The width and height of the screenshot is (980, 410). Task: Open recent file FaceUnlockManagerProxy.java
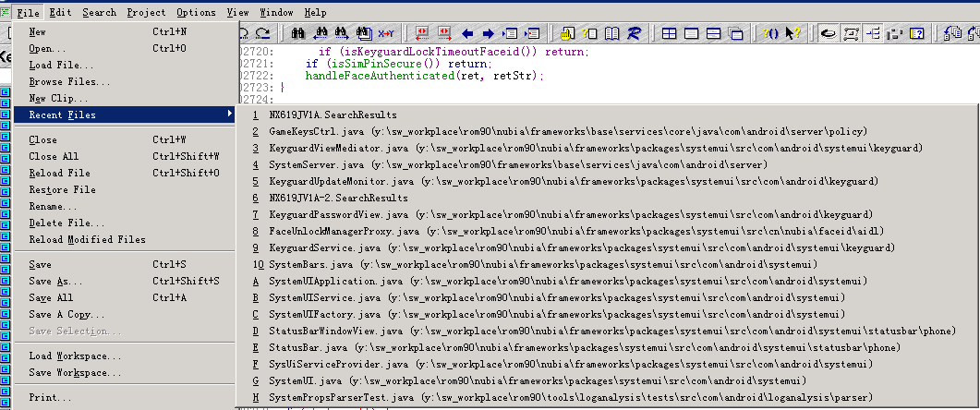pos(608,231)
